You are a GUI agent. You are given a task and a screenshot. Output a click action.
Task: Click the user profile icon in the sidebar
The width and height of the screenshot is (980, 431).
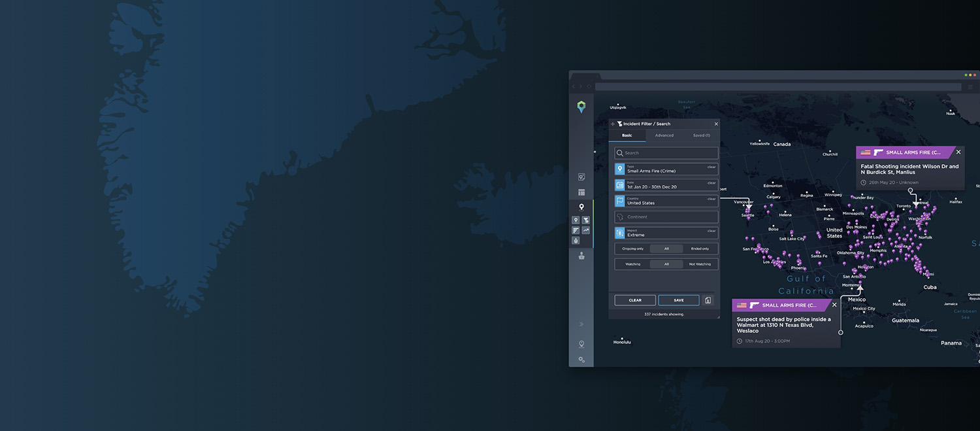(581, 256)
